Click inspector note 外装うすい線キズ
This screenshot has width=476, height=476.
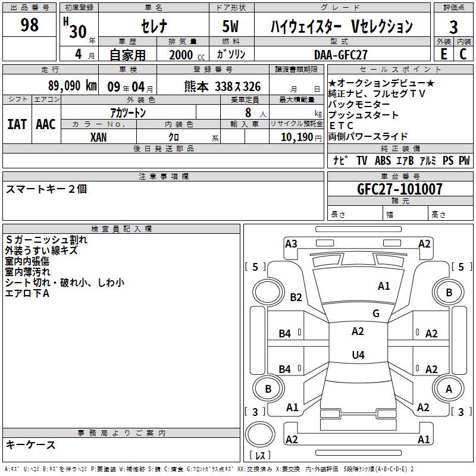click(41, 250)
